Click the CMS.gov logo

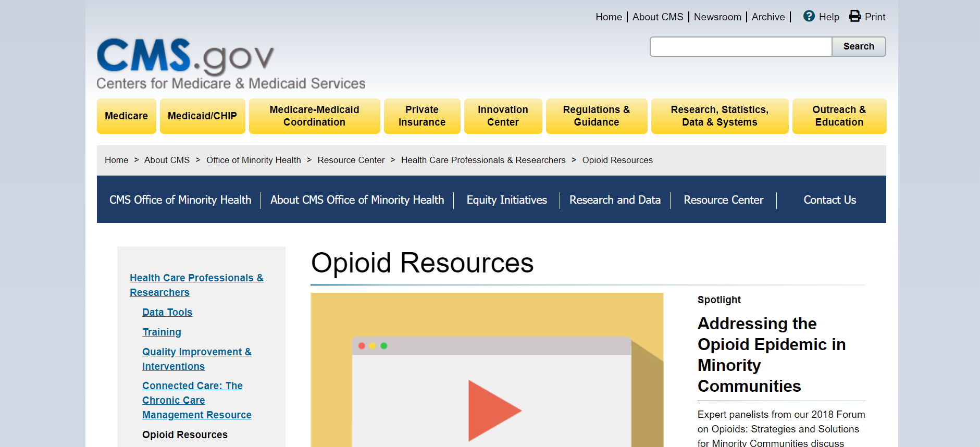coord(231,64)
